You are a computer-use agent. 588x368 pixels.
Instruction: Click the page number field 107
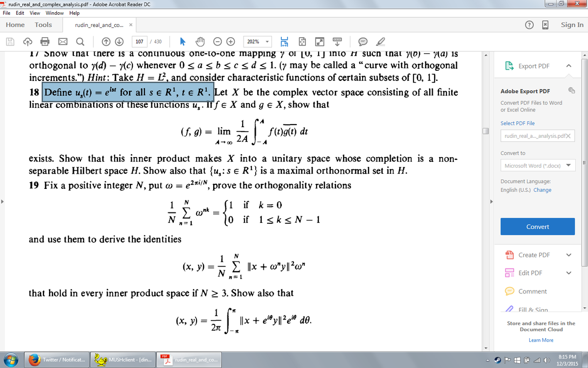(x=139, y=42)
